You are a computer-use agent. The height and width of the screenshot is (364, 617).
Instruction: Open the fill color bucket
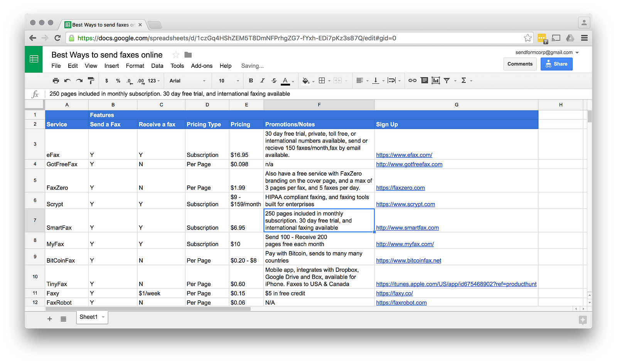pos(306,81)
